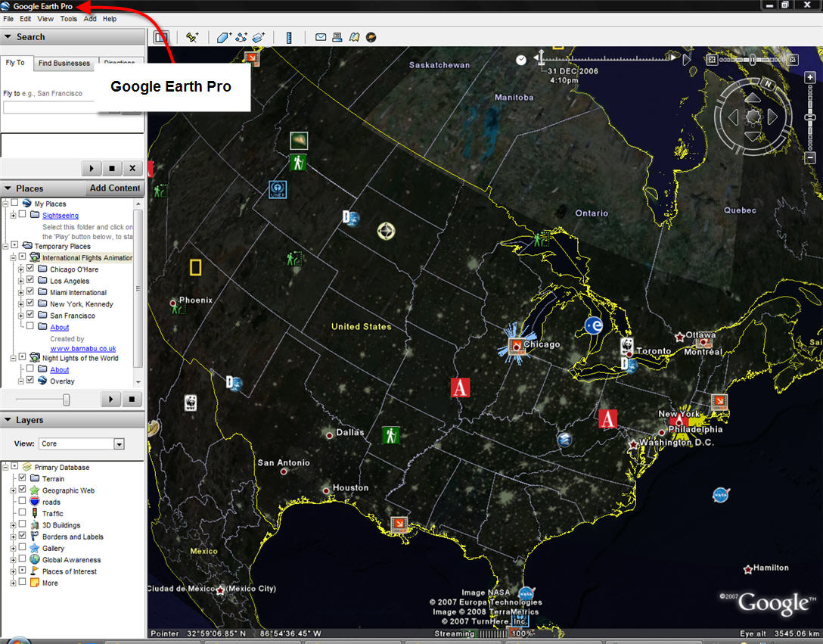
Task: Open About link under San Francisco
Action: click(x=59, y=327)
